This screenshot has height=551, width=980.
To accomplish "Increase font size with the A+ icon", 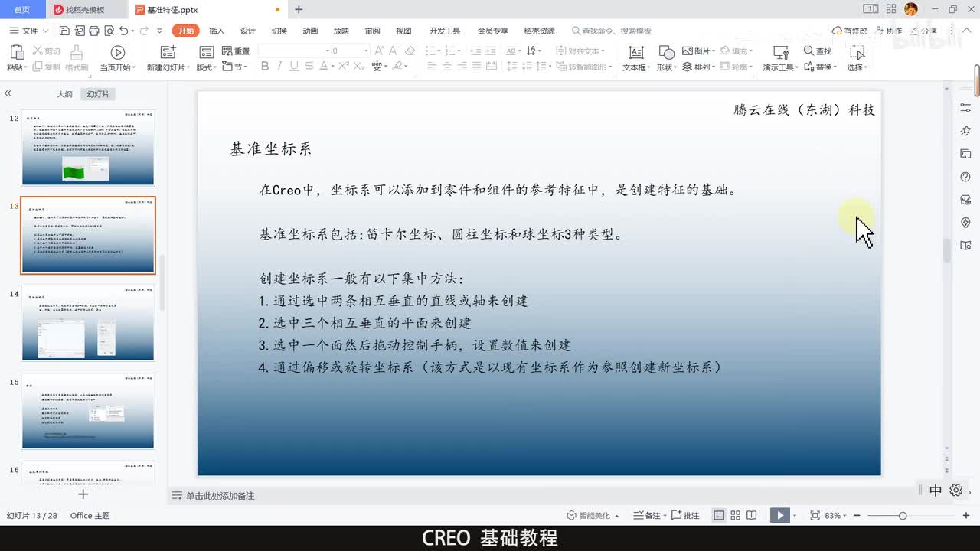I will click(380, 51).
